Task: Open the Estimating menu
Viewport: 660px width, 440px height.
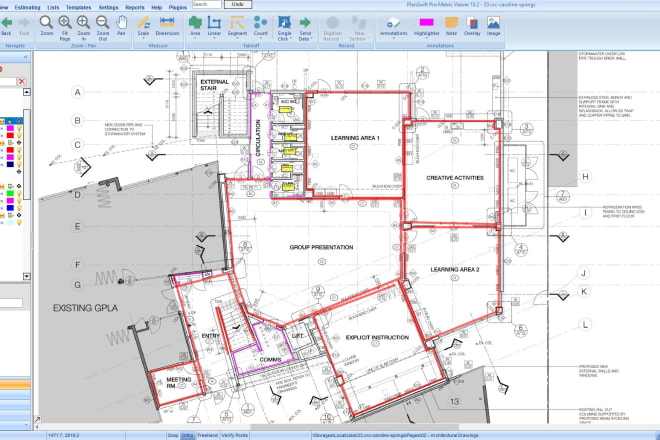Action: click(27, 8)
